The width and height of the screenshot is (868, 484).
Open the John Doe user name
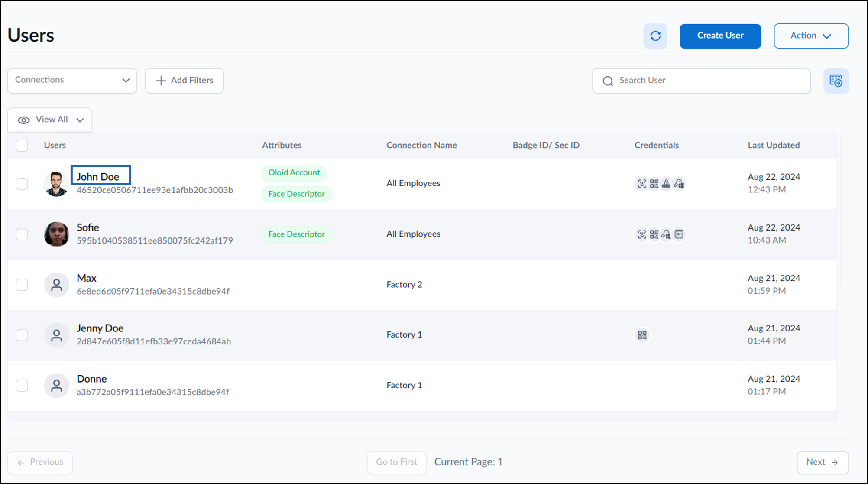98,177
